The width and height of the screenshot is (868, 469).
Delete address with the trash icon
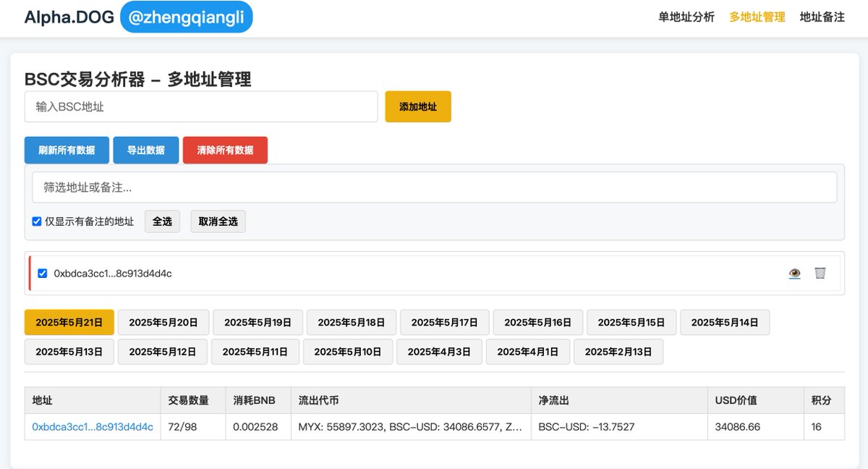click(820, 273)
